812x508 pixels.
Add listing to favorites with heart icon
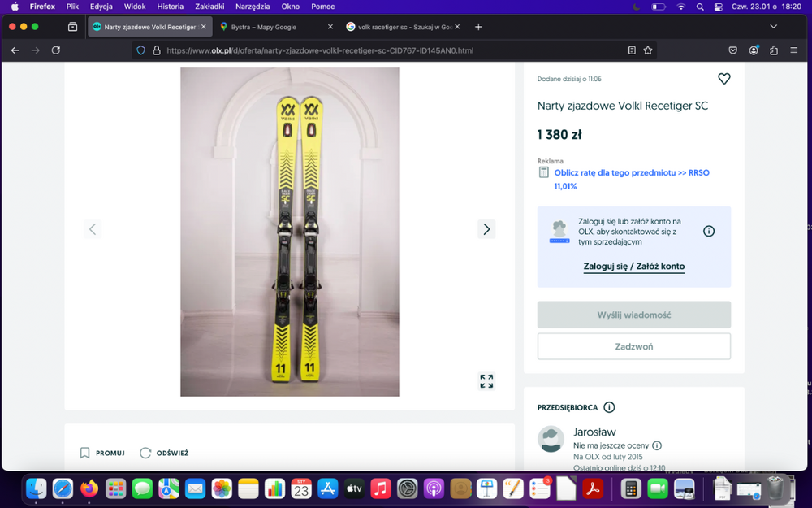coord(723,79)
